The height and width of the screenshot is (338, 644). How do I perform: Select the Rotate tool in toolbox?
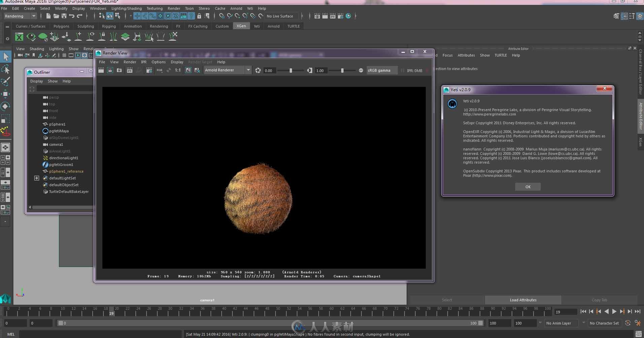coord(6,106)
